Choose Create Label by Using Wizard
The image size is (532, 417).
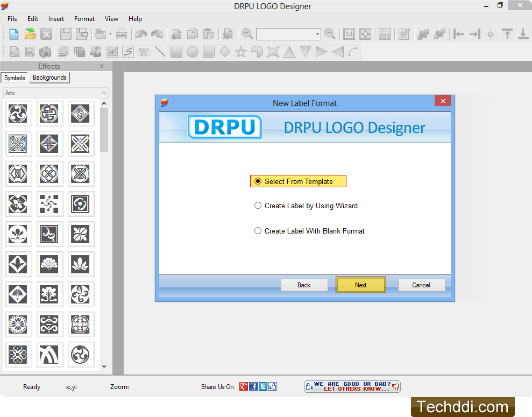(306, 206)
